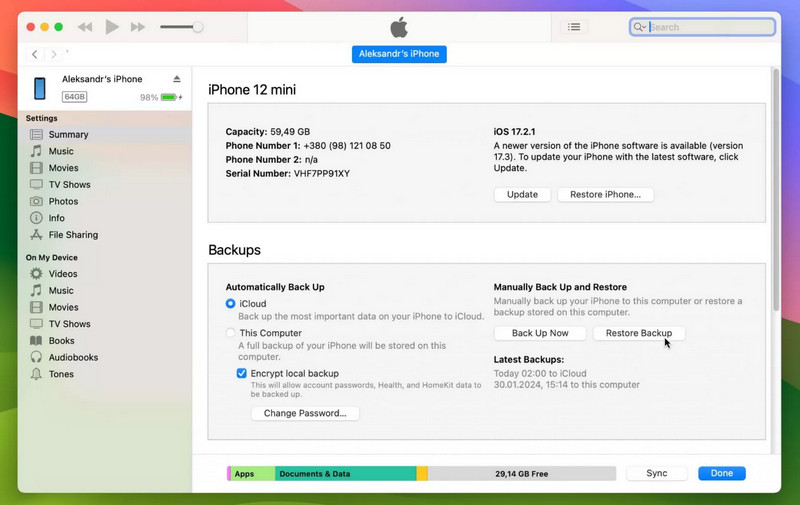Click the Restore Backup button
This screenshot has width=800, height=505.
pyautogui.click(x=639, y=333)
